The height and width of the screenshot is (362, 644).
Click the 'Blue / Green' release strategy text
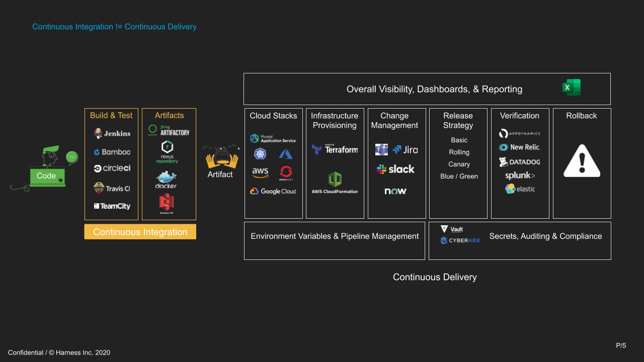point(459,176)
